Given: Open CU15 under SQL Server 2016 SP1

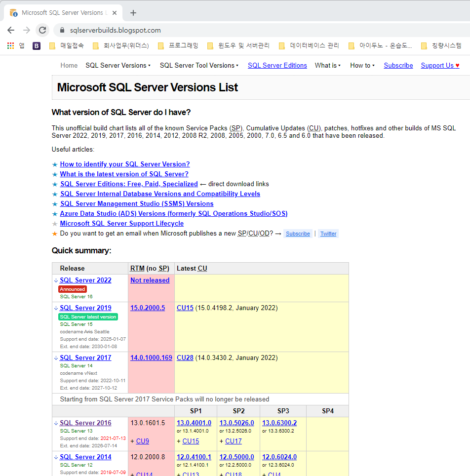Looking at the screenshot, I should 191,441.
